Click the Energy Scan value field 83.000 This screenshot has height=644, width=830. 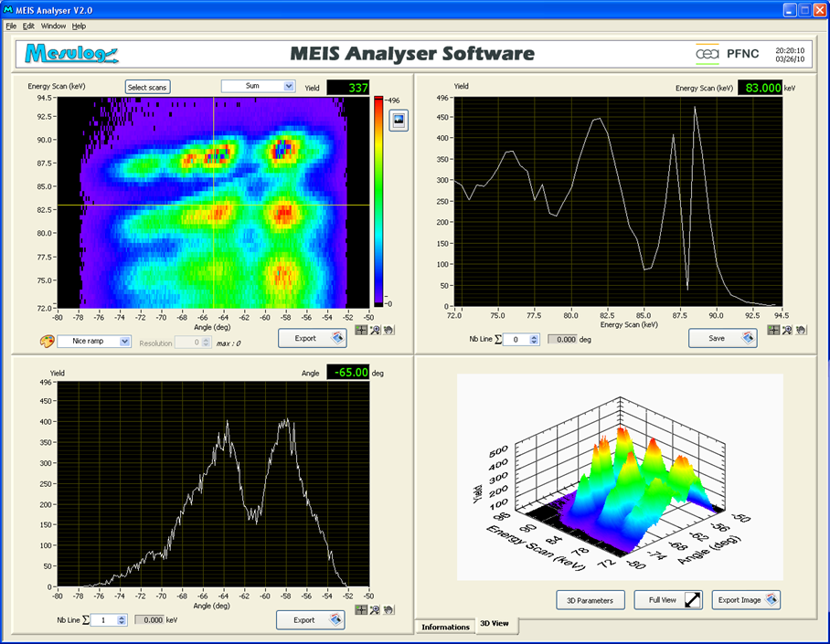(x=761, y=88)
